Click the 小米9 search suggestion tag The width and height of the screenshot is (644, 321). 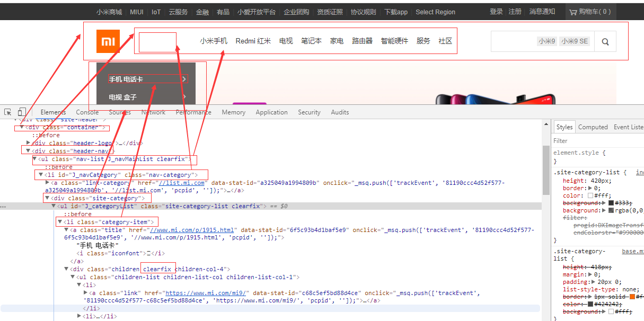point(547,41)
